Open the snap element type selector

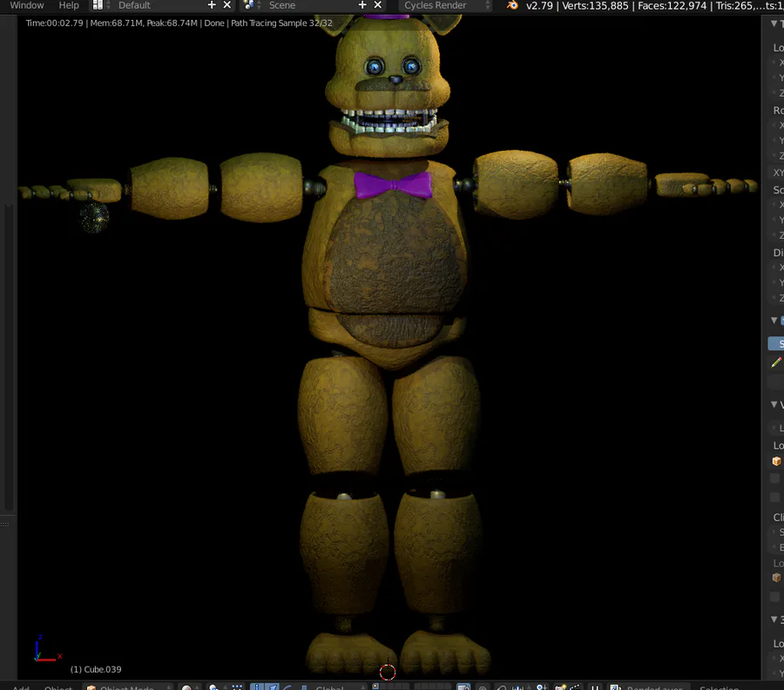pyautogui.click(x=520, y=687)
